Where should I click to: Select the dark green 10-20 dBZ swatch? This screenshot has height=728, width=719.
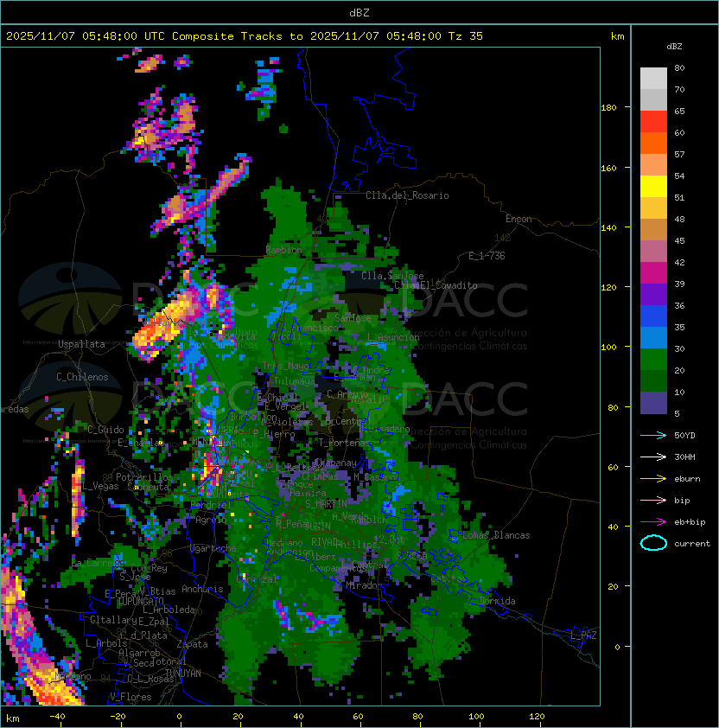(653, 381)
